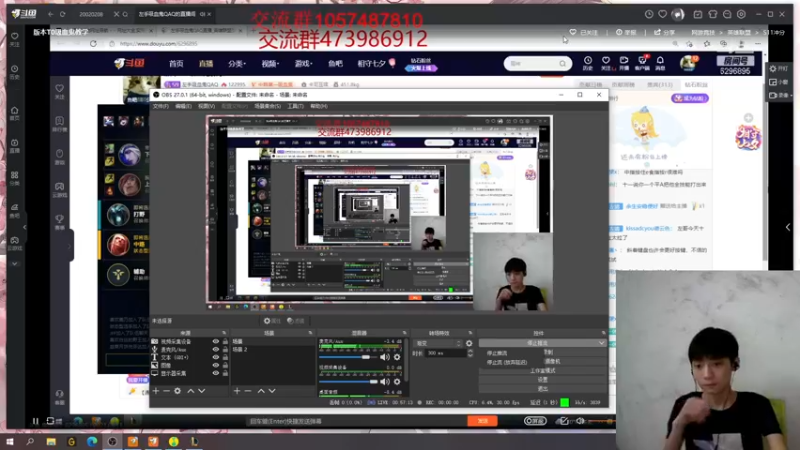Viewport: 800px width, 450px height.
Task: Lock the 显示器采集 source
Action: click(x=225, y=373)
